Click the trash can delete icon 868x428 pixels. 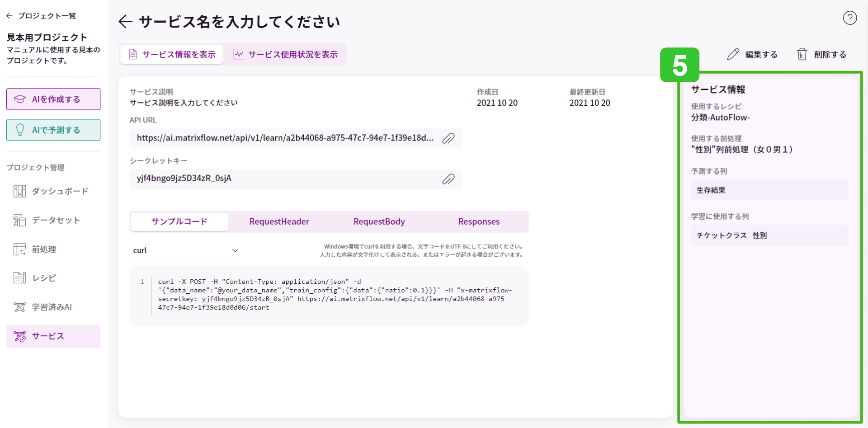point(802,54)
